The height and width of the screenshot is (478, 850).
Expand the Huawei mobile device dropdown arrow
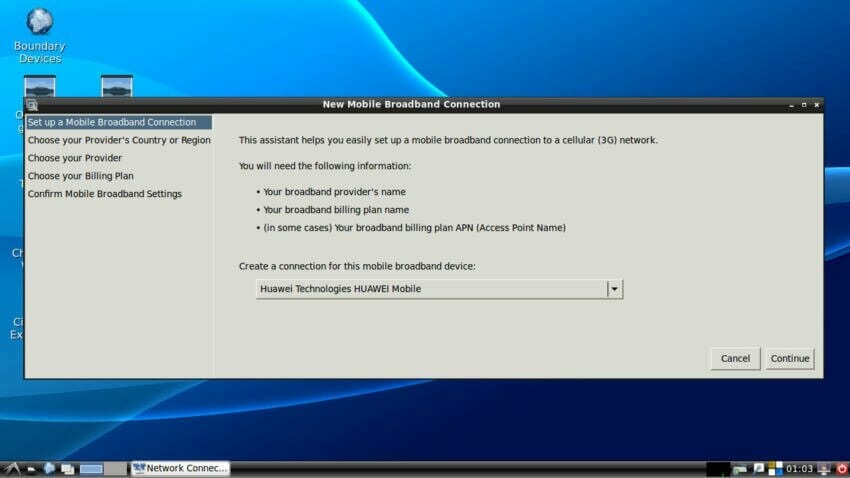[615, 289]
